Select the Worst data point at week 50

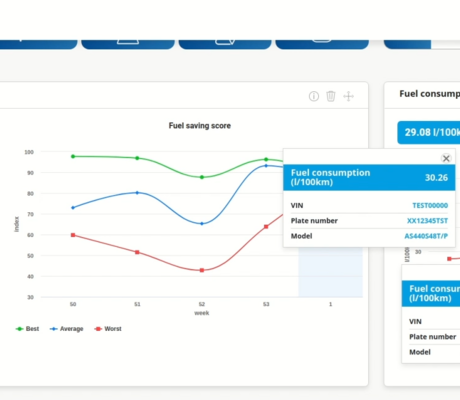[73, 235]
